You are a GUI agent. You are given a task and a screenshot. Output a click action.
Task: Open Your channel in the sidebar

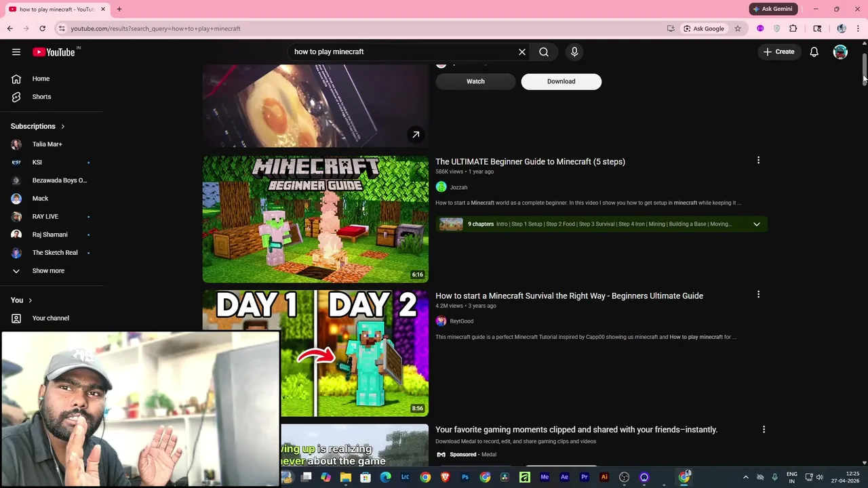click(x=51, y=318)
